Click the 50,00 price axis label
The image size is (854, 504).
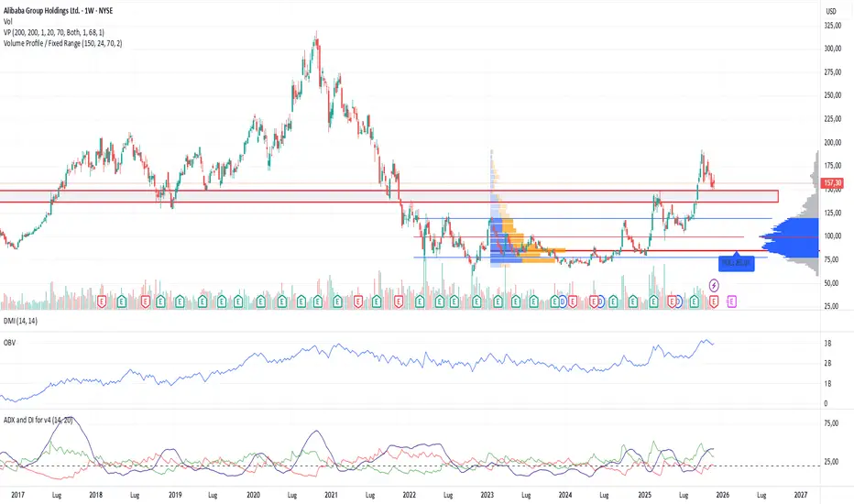pos(833,283)
